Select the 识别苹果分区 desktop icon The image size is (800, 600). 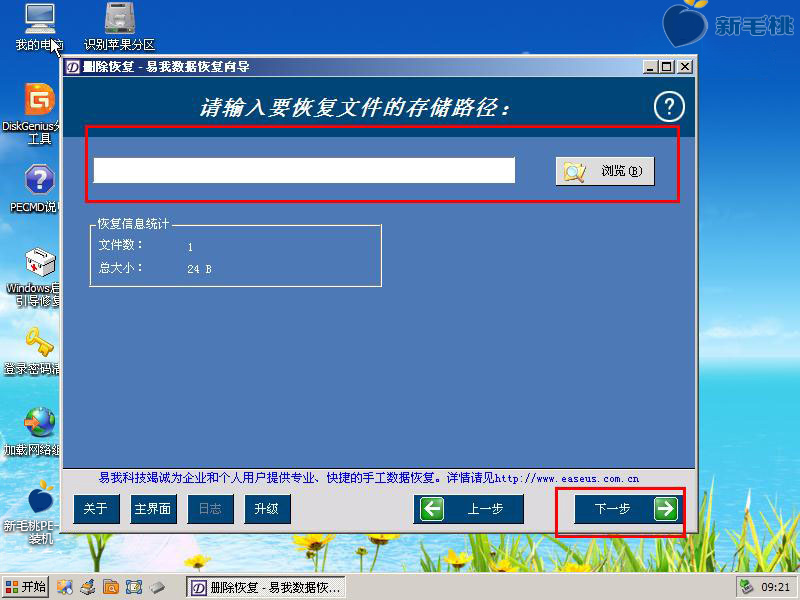pyautogui.click(x=119, y=28)
